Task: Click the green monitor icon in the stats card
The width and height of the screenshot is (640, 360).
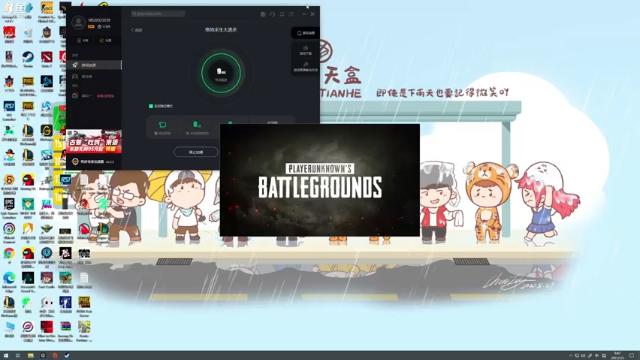Action: pos(162,124)
